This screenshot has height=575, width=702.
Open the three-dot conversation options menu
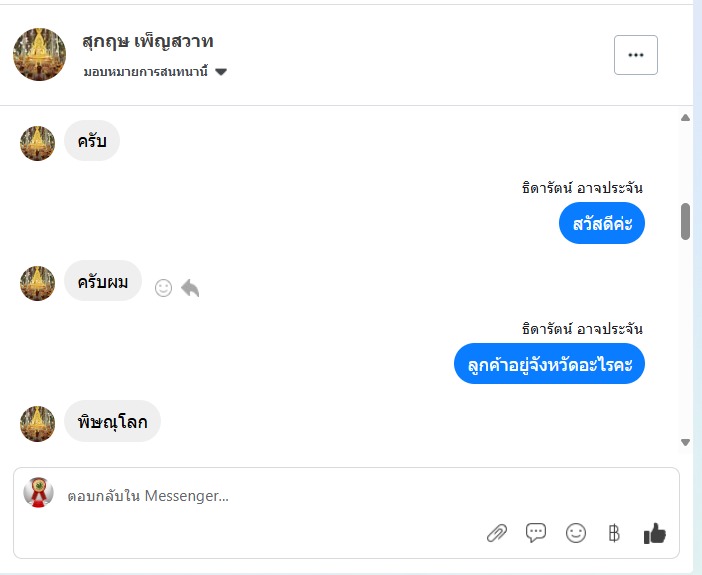point(635,55)
